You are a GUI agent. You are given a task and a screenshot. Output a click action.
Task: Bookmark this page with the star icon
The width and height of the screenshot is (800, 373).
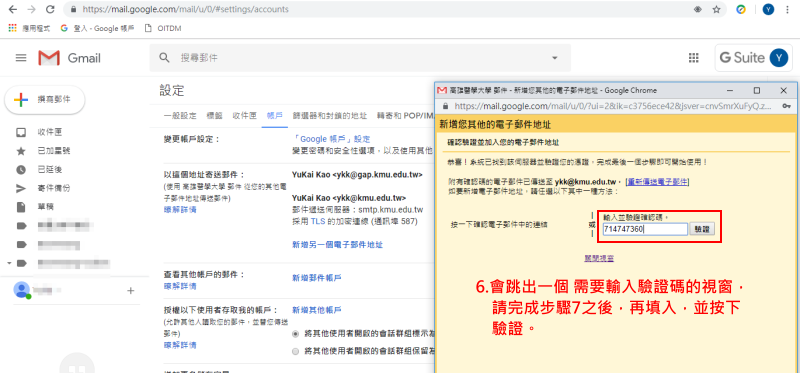[x=716, y=9]
